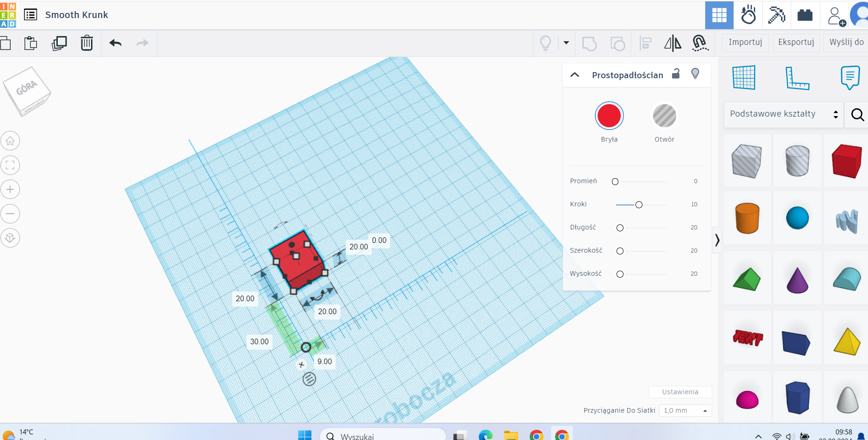Collapse the Prostopadłościan properties panel
The image size is (868, 440).
point(575,75)
